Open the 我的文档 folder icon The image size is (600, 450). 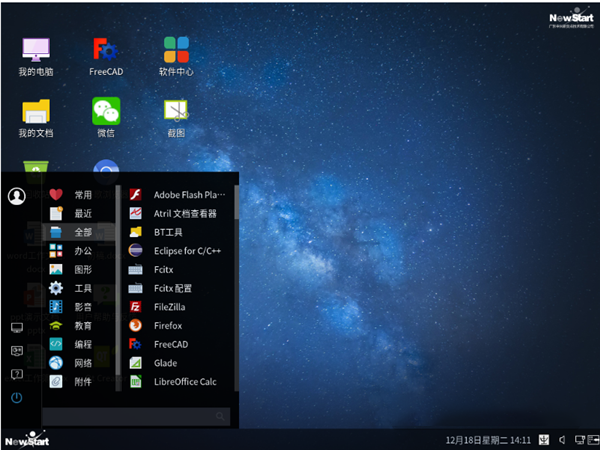[x=36, y=118]
